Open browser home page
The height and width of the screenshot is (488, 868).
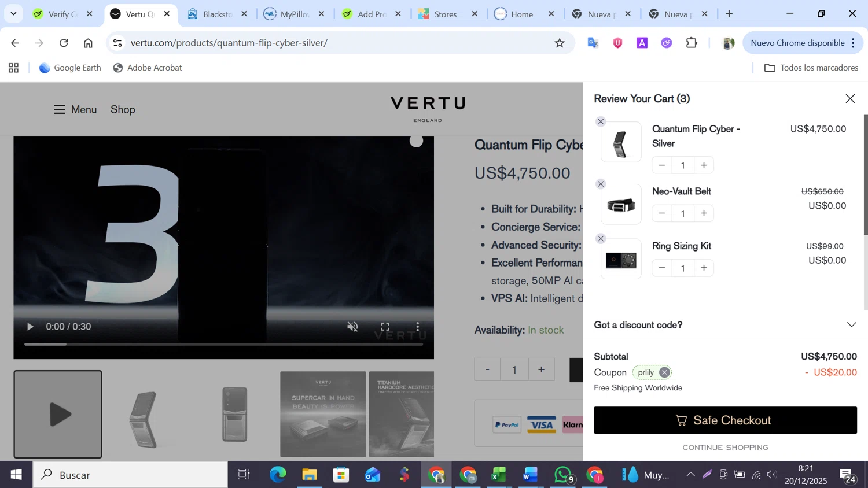[88, 43]
